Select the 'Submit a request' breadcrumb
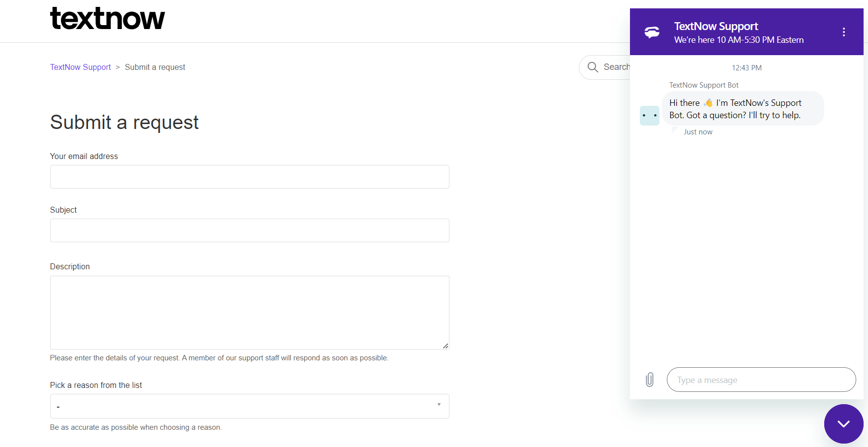Screen dimensions: 868x447 (155, 67)
